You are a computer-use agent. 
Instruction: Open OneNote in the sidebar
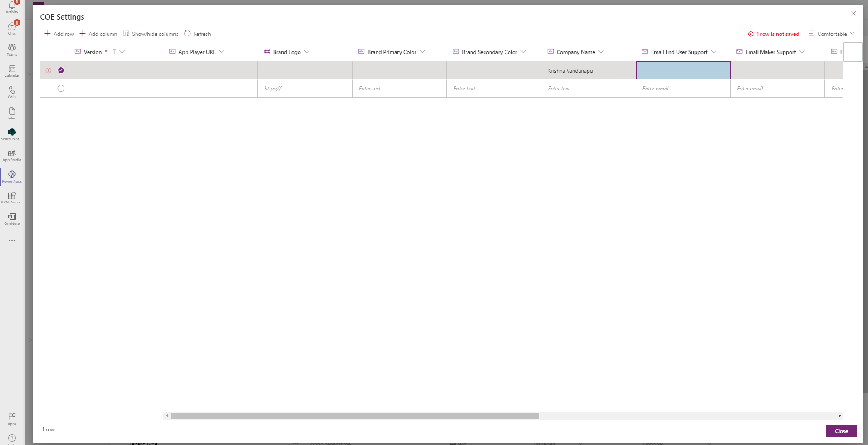[x=11, y=218]
